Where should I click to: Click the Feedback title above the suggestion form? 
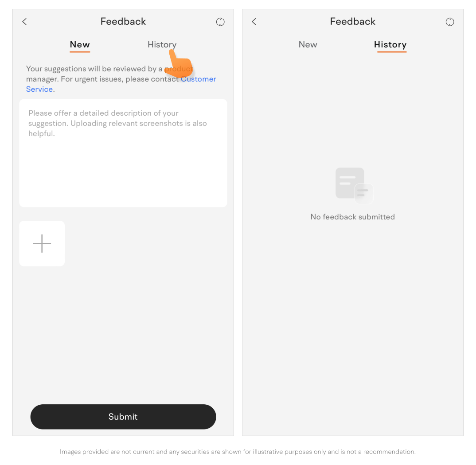click(123, 22)
